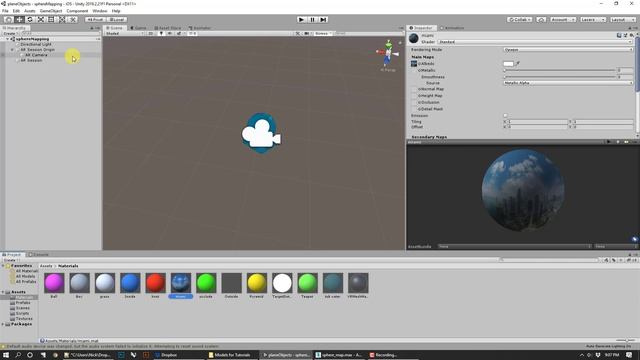
Task: Collapse the Assets folder tree
Action: [x=3, y=292]
